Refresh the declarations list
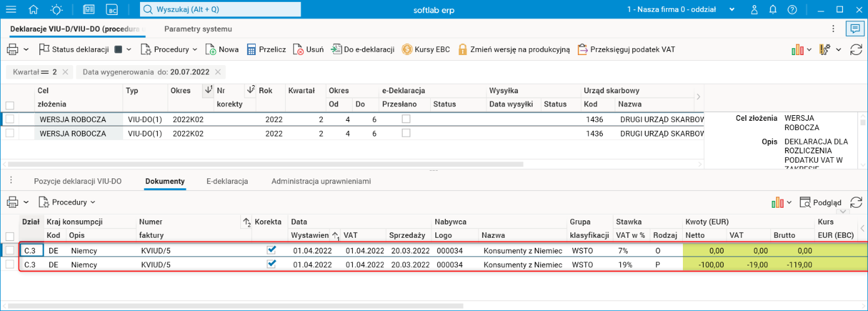This screenshot has width=868, height=311. pos(856,49)
